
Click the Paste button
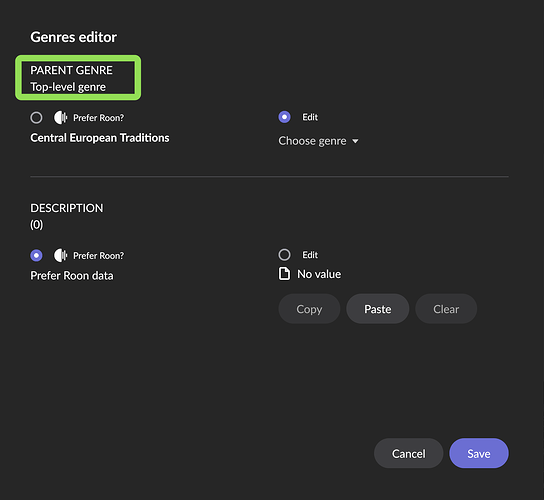377,309
